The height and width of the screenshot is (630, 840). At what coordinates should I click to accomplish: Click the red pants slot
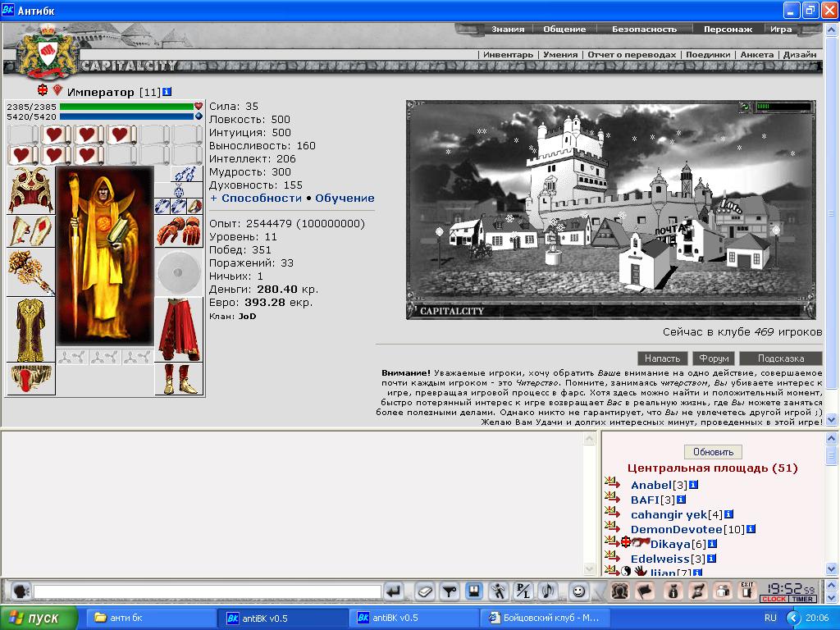pos(179,330)
